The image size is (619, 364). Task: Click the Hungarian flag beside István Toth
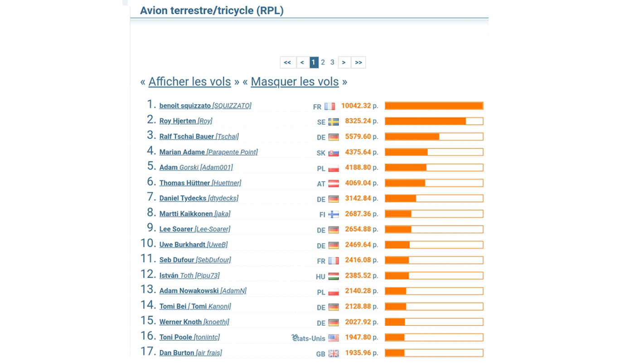click(x=334, y=277)
